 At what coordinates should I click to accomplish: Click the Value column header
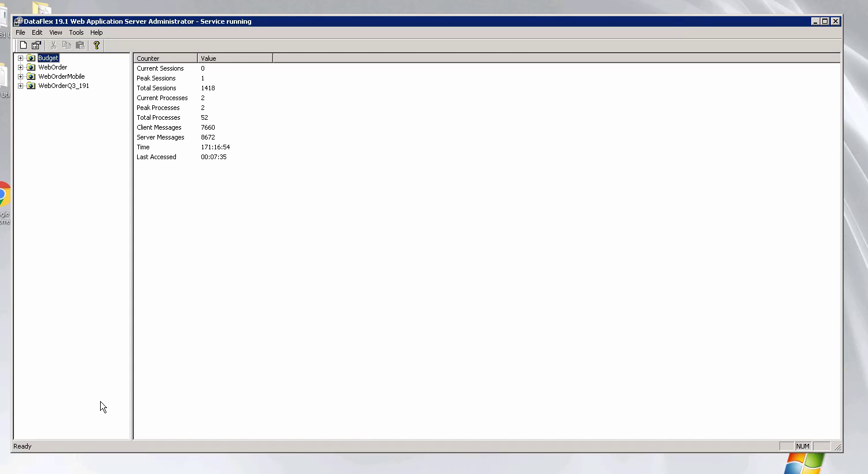(x=234, y=58)
